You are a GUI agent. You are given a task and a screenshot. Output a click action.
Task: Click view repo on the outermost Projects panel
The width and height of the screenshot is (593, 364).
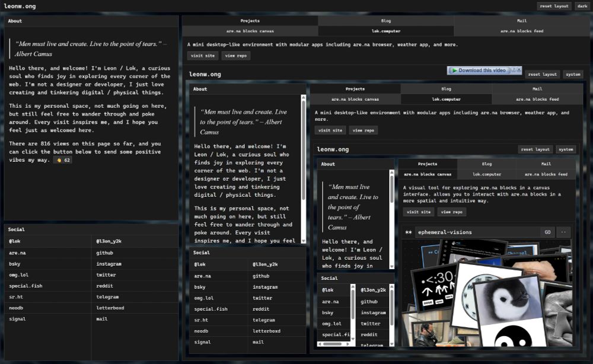[236, 56]
